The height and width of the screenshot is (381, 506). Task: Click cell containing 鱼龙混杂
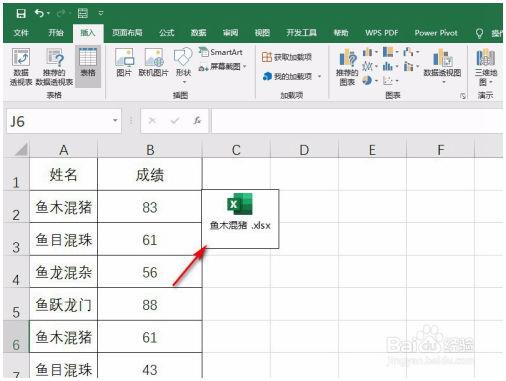click(64, 272)
